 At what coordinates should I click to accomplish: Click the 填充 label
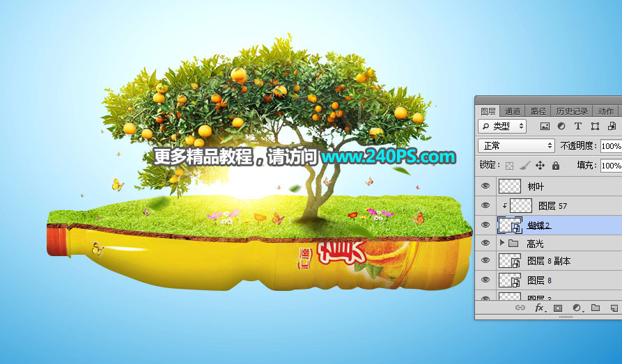tap(586, 165)
